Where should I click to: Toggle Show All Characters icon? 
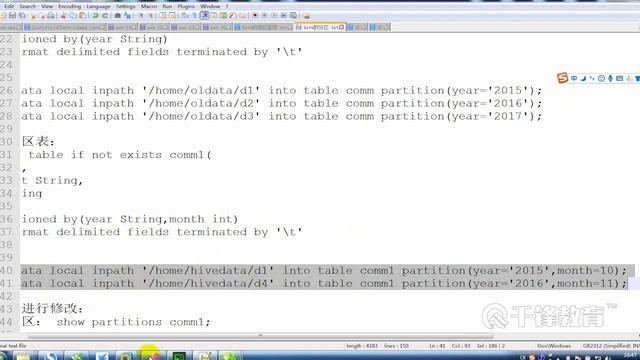coord(194,16)
